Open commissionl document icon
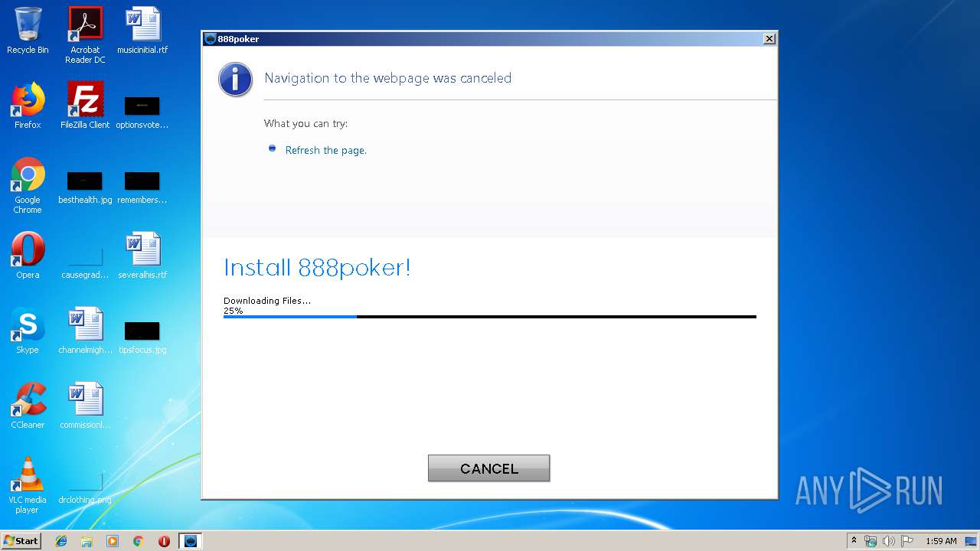980x551 pixels. coord(85,406)
